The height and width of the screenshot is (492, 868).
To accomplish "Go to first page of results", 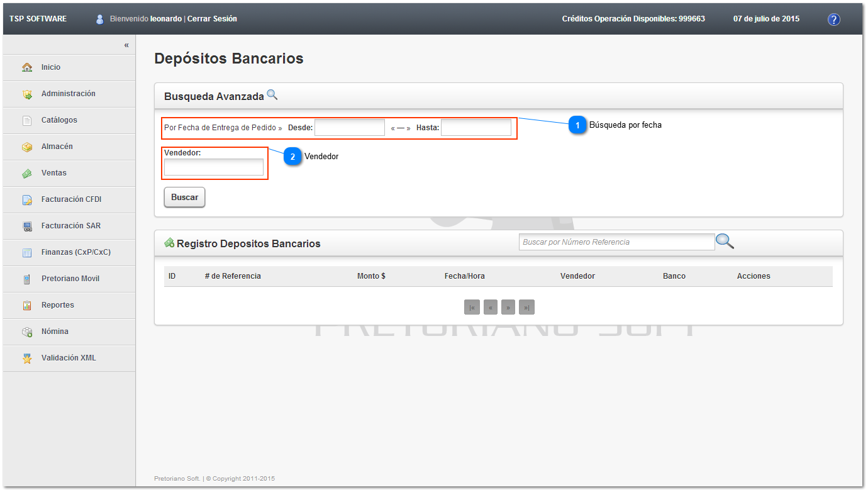I will point(472,307).
